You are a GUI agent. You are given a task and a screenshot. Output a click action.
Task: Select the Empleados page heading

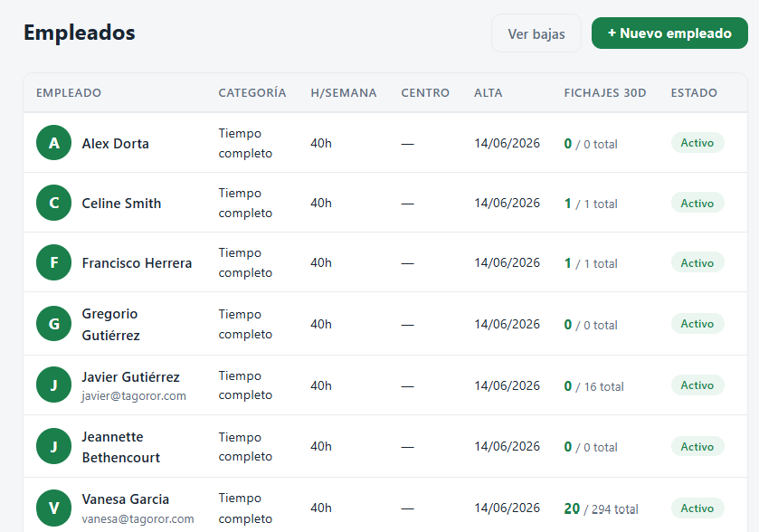pos(80,33)
